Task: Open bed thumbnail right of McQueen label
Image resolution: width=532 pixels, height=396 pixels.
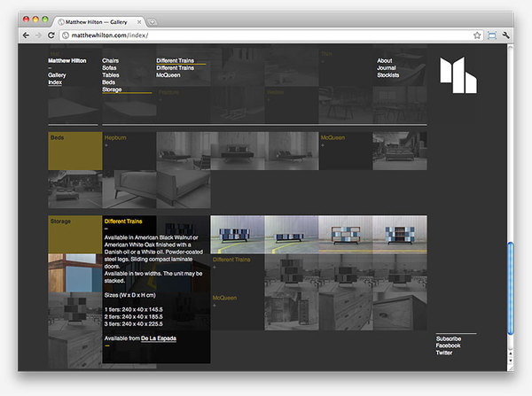Action: tap(400, 151)
